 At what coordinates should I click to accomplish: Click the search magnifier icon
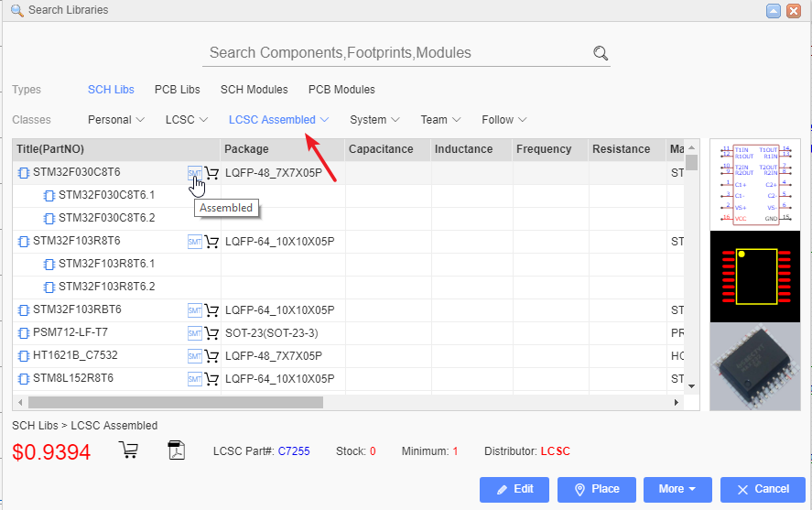(601, 53)
